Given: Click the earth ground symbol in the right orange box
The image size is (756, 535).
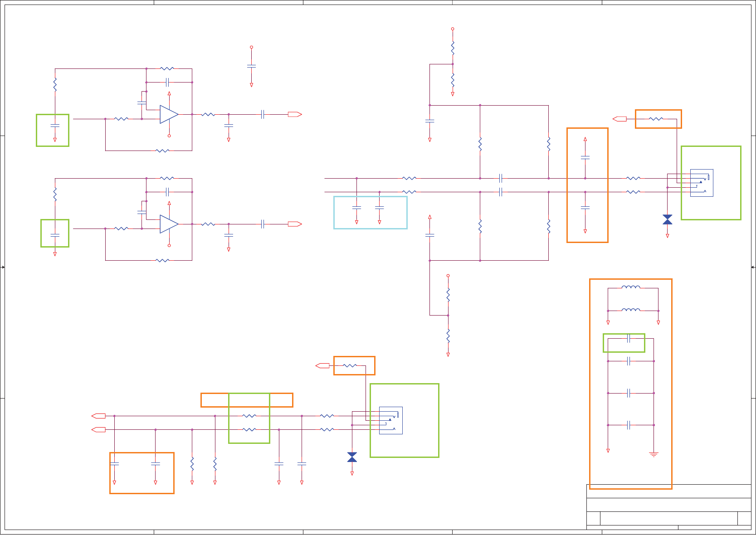Looking at the screenshot, I should (x=654, y=454).
